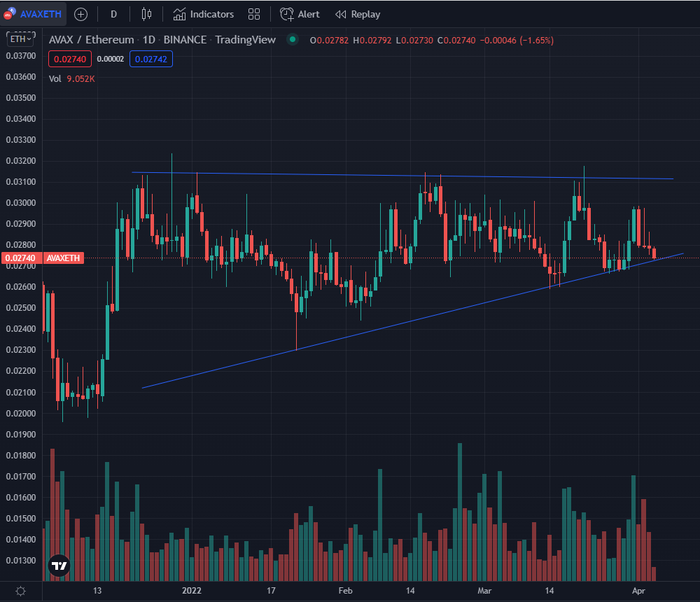Open chart settings gear at bottom left
700x602 pixels.
20,591
